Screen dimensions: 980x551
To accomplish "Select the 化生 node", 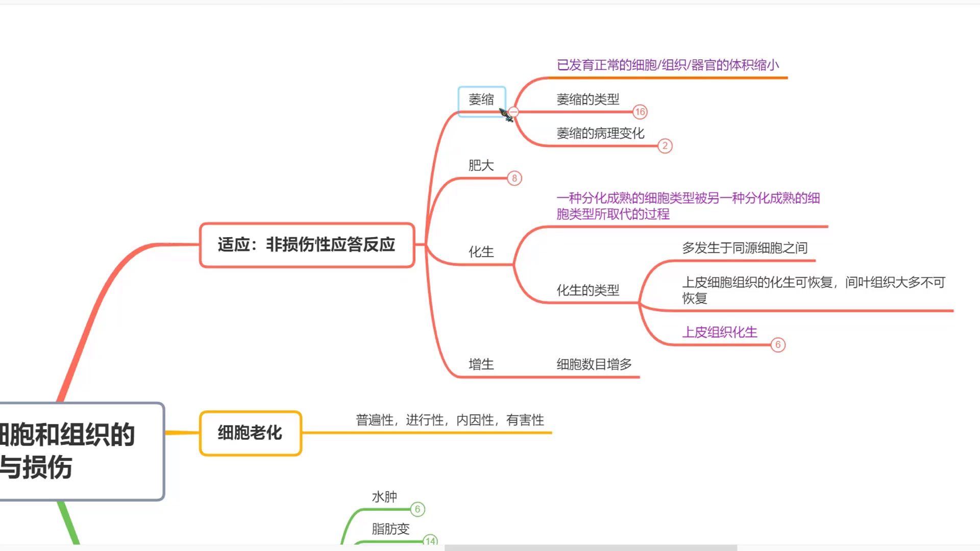I will (481, 252).
